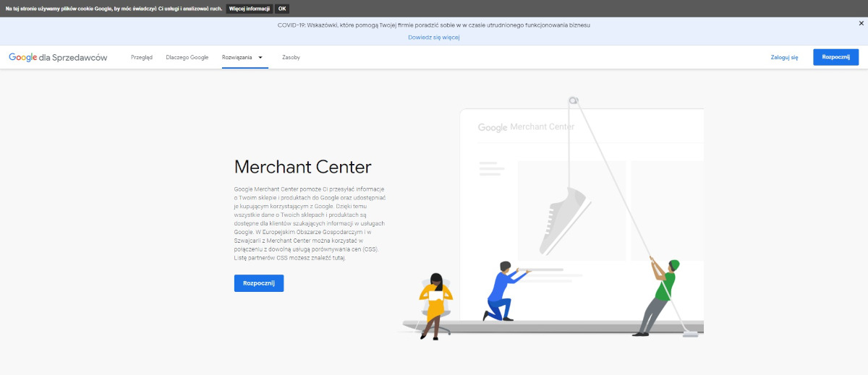Screen dimensions: 868x375
Task: Click Więcej informacji in cookie bar
Action: point(250,9)
